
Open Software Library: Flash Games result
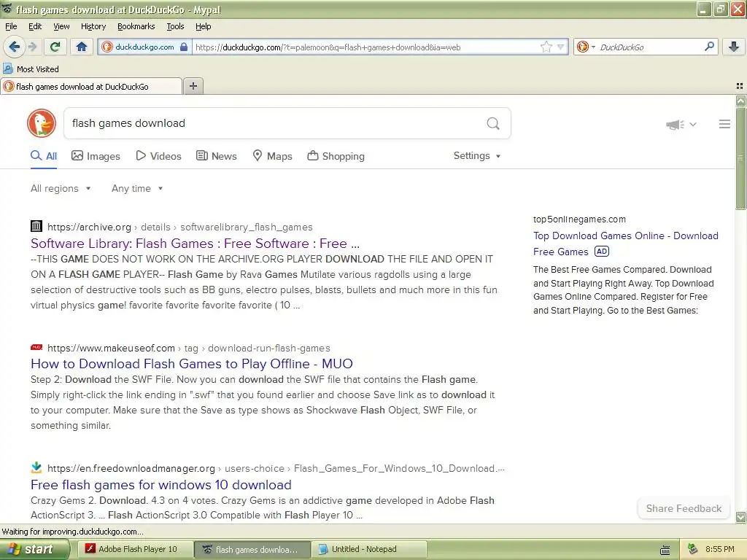point(195,244)
